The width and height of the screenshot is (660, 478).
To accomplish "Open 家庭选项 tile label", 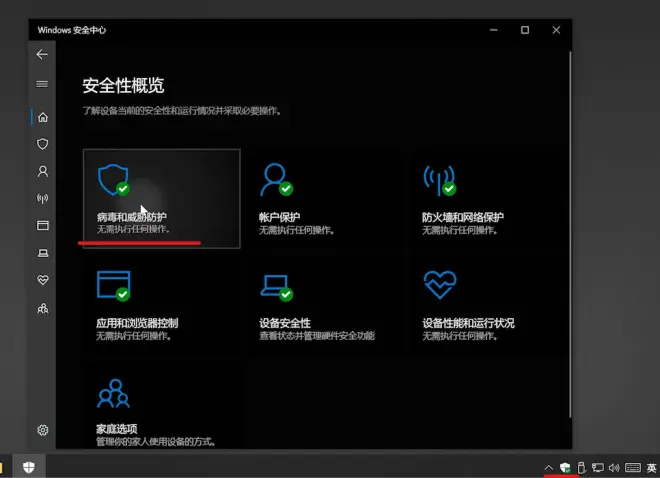I will pos(117,429).
